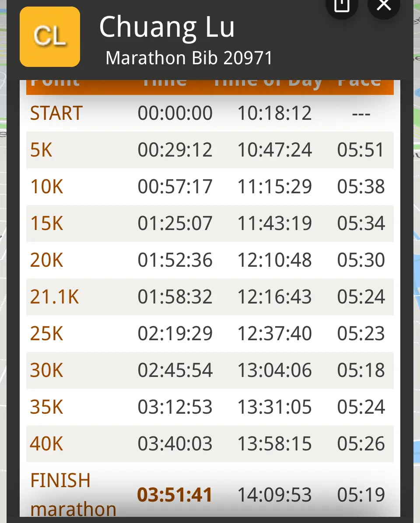Image resolution: width=420 pixels, height=523 pixels.
Task: Tap the share icon at top
Action: [x=342, y=6]
